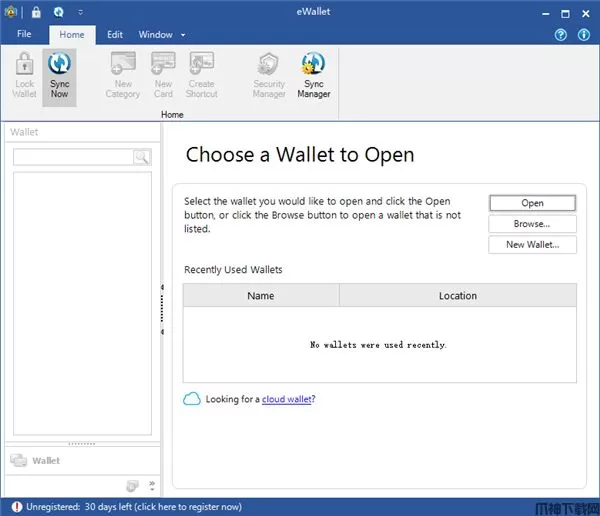Open help via the question mark icon
The width and height of the screenshot is (600, 516).
561,34
